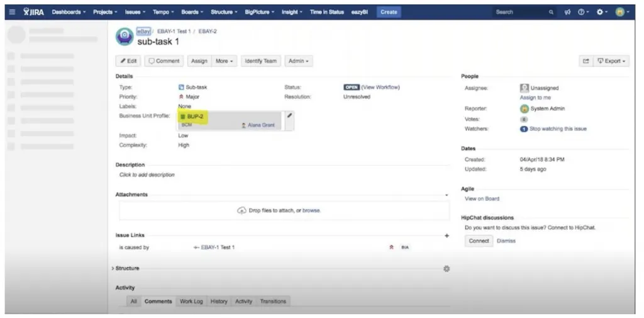
Task: Open Alana Grant user link
Action: coord(261,125)
